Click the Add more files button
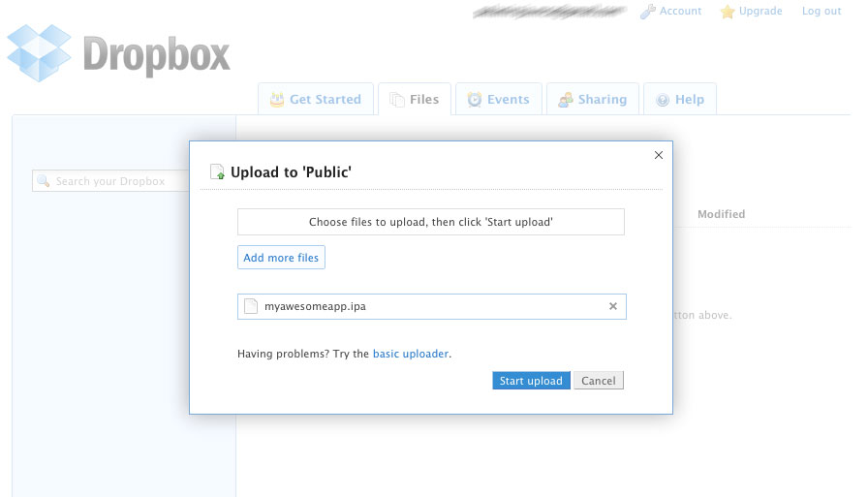This screenshot has height=497, width=868. [281, 258]
